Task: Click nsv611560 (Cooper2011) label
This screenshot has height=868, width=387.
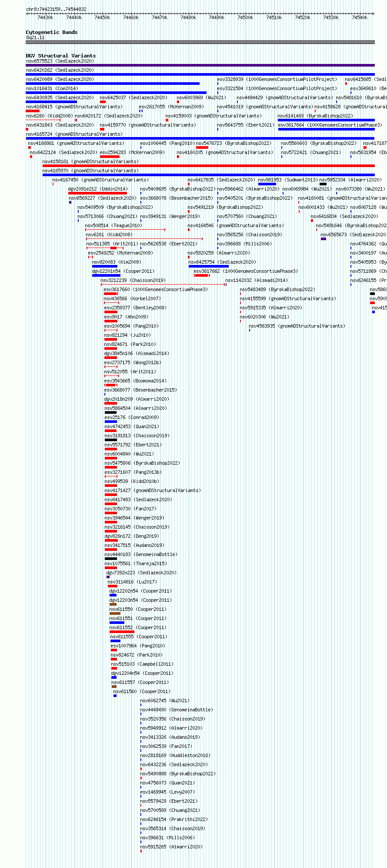Action: (x=142, y=691)
